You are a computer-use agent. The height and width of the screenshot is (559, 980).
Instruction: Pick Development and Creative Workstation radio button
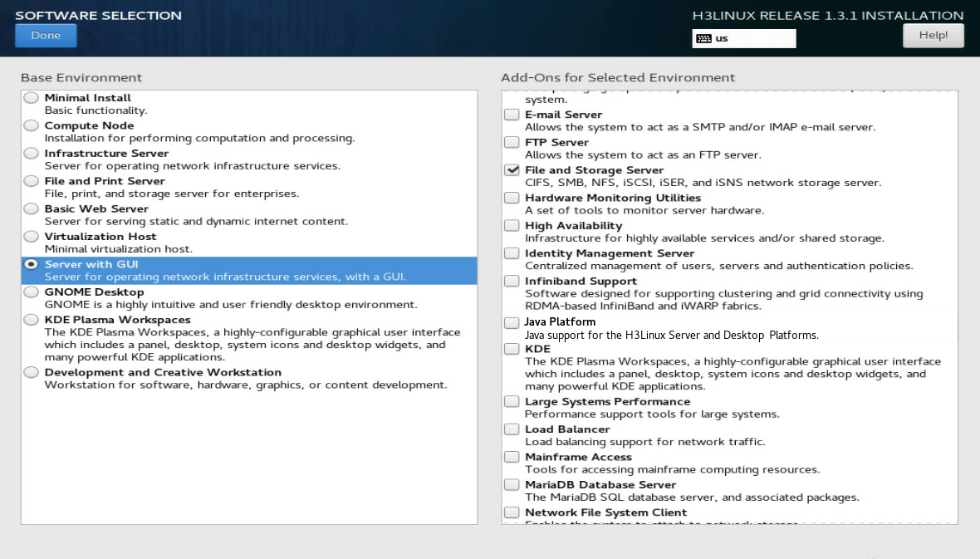point(32,373)
